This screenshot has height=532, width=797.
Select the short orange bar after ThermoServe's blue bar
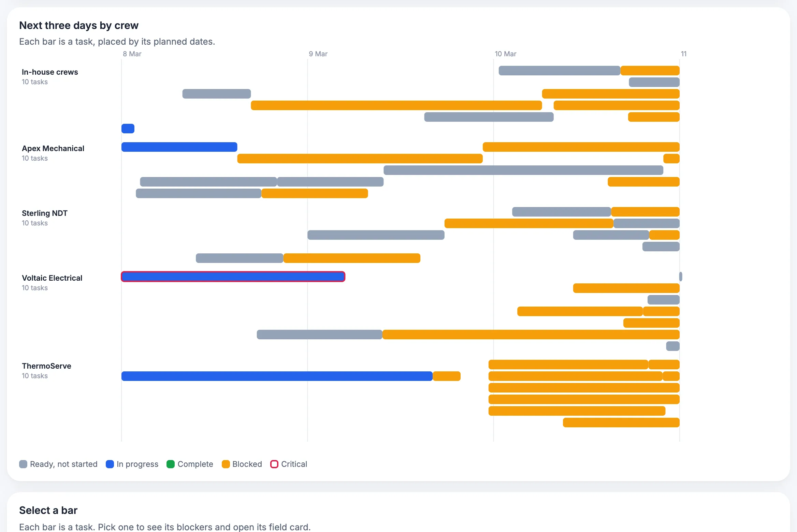(x=447, y=376)
